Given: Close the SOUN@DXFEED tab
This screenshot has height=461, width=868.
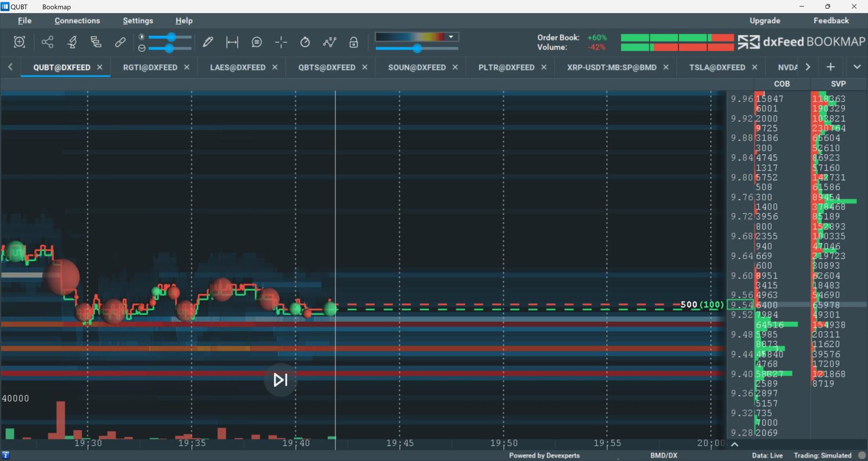Looking at the screenshot, I should click(x=455, y=67).
